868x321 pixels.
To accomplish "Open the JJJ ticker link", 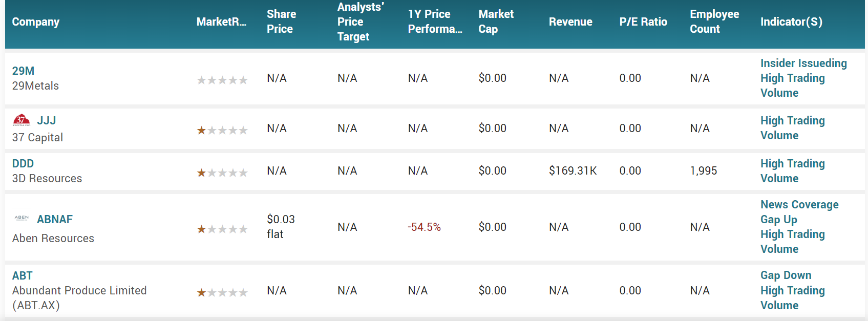I will pos(47,120).
